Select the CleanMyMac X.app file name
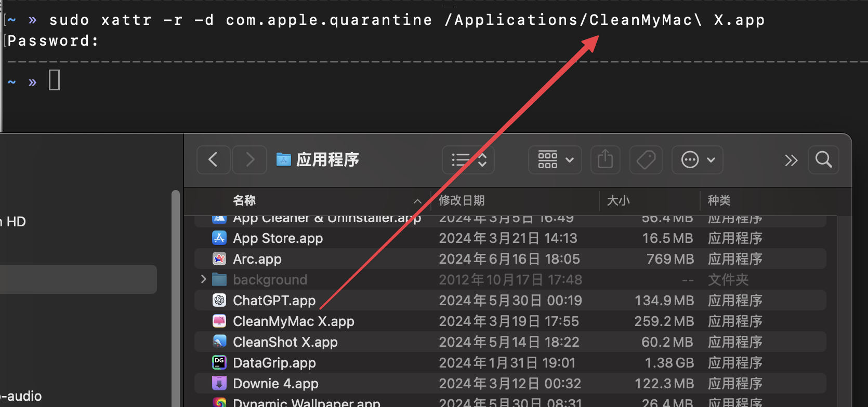Screen dimensions: 868x407 coord(294,321)
